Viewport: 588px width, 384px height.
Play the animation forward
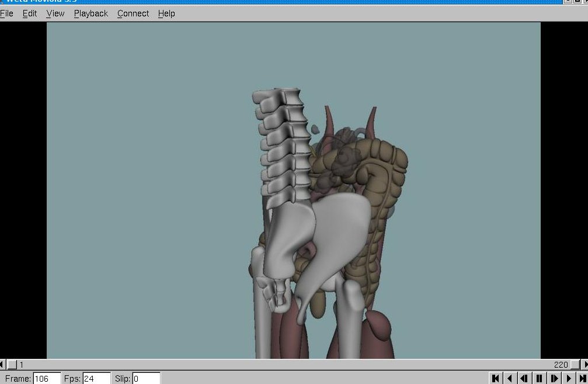[x=568, y=378]
